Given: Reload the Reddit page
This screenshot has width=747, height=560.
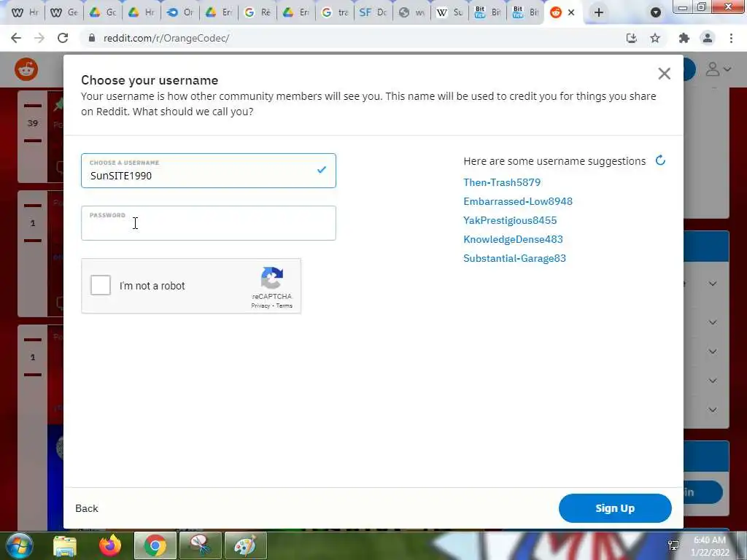Looking at the screenshot, I should (x=63, y=38).
